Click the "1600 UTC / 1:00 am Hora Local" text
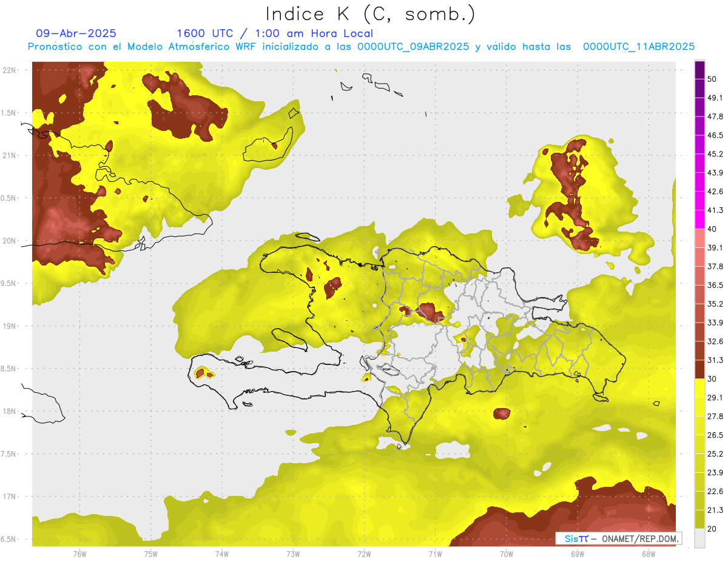Screen dimensions: 728x562 275,33
